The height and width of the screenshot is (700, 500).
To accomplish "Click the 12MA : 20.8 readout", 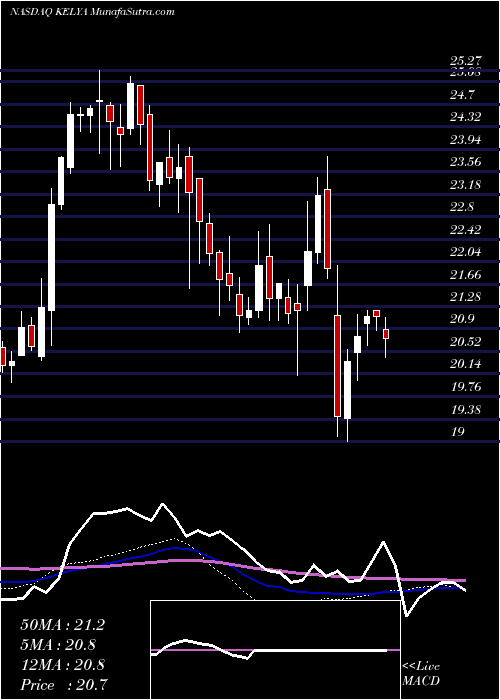I will [62, 665].
